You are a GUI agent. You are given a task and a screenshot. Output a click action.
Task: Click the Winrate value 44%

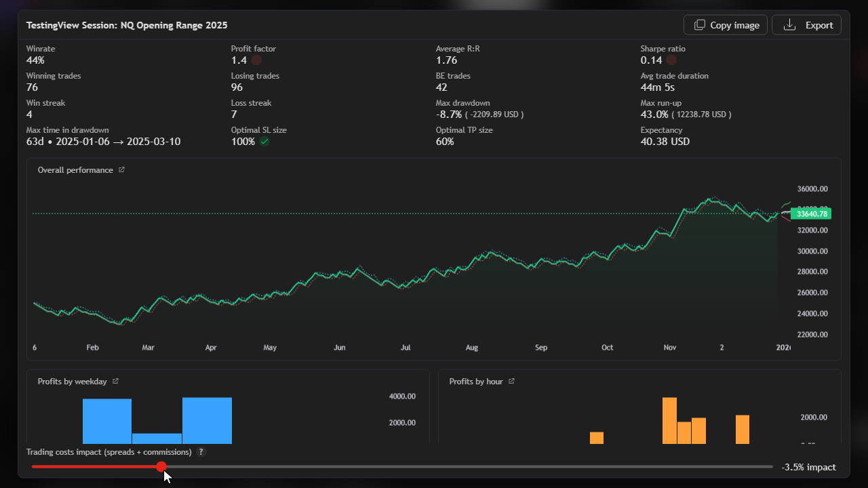(x=36, y=60)
